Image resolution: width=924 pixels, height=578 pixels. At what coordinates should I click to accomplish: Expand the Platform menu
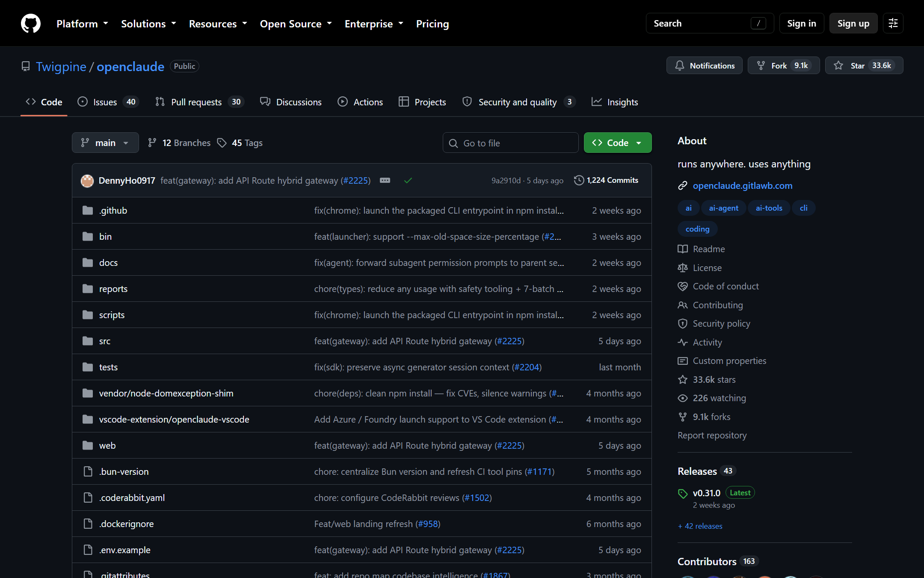[82, 24]
